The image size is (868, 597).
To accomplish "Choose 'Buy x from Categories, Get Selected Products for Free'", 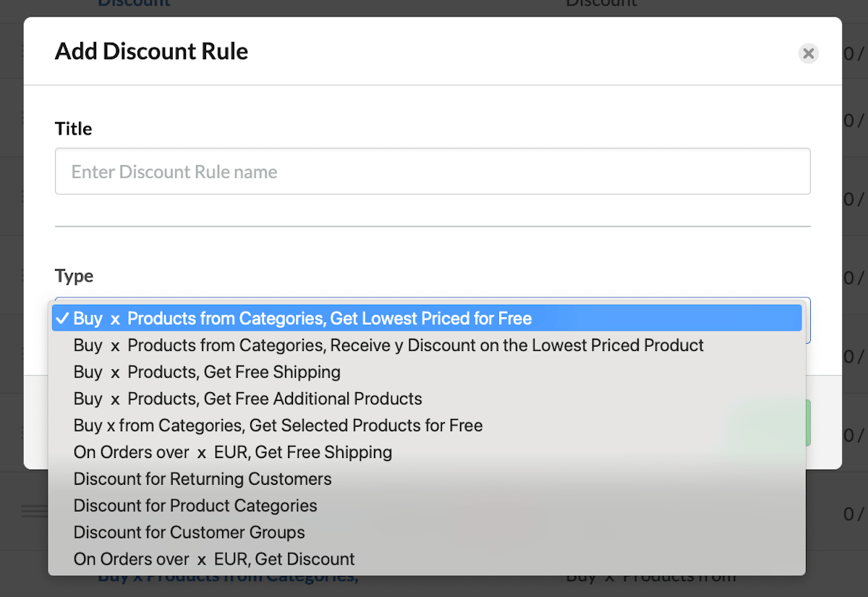I will pos(427,425).
